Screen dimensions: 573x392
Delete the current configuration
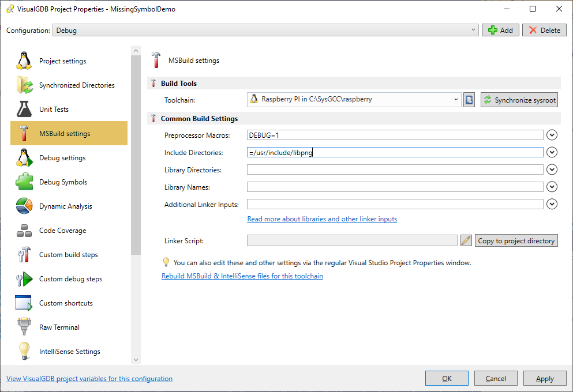[544, 31]
